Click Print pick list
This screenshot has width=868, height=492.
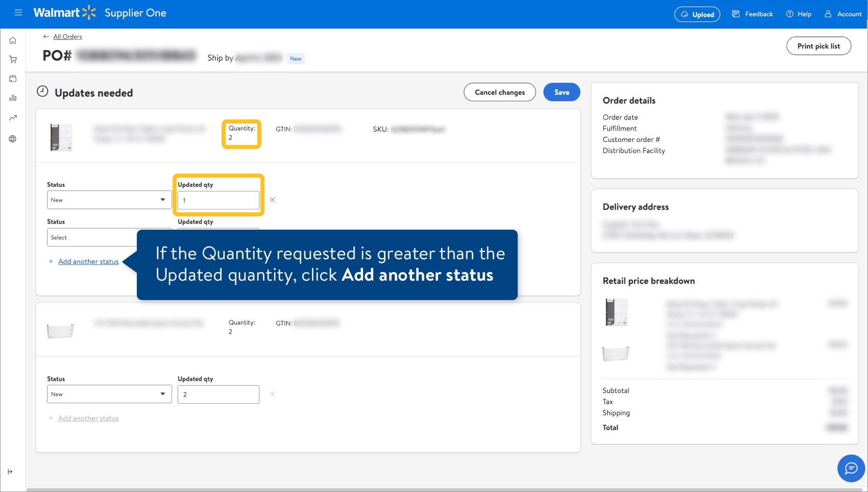[818, 45]
